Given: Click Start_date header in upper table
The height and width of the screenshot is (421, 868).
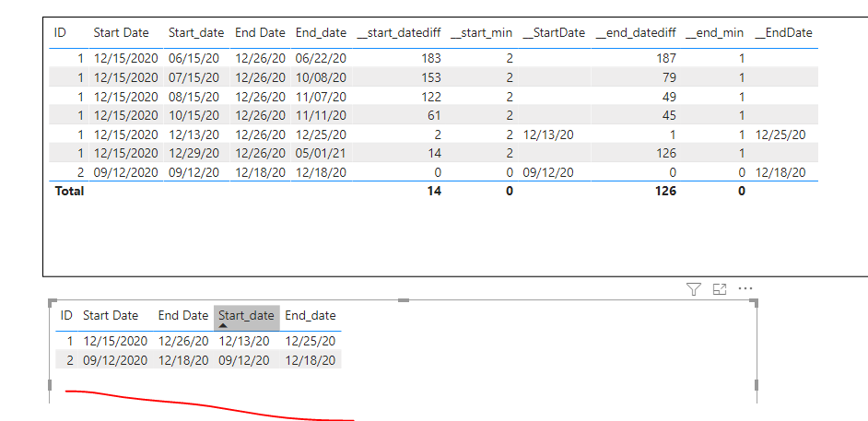Looking at the screenshot, I should tap(196, 32).
